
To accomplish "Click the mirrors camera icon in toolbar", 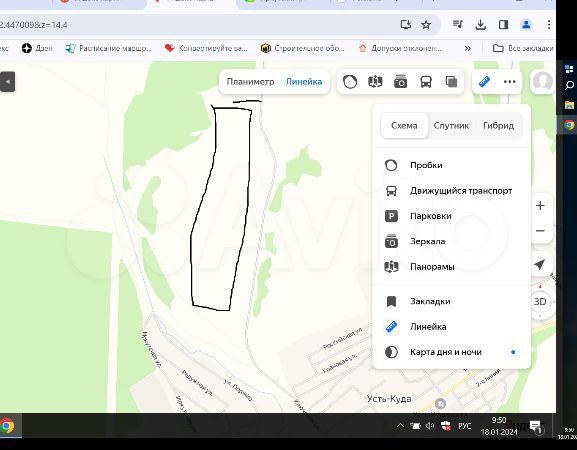I will (x=400, y=82).
